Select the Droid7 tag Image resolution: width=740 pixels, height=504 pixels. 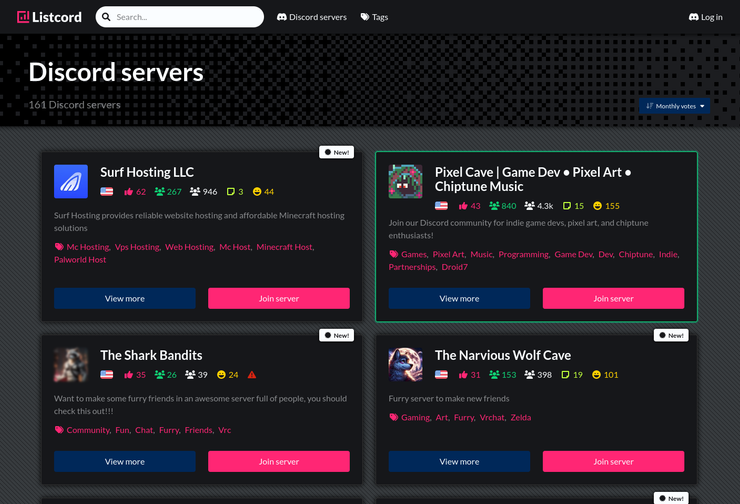click(x=454, y=267)
